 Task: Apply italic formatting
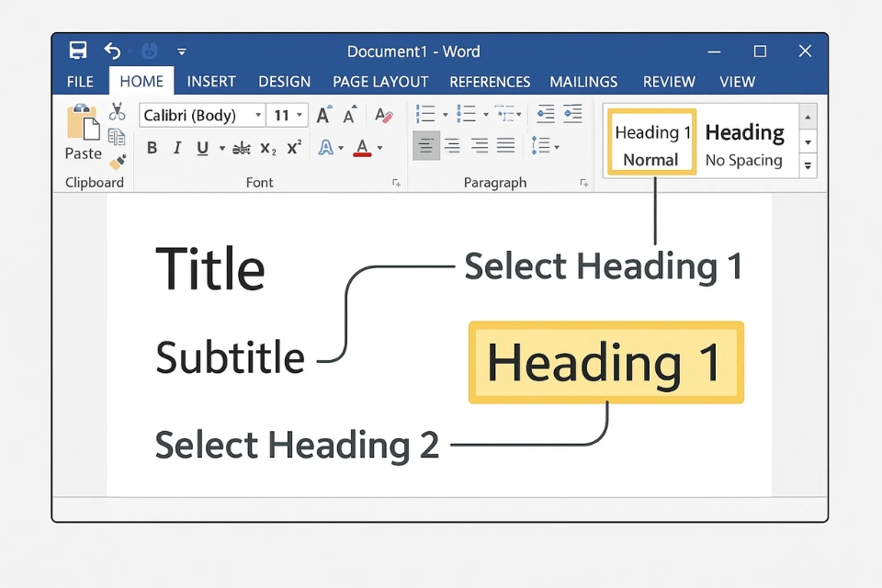[176, 147]
